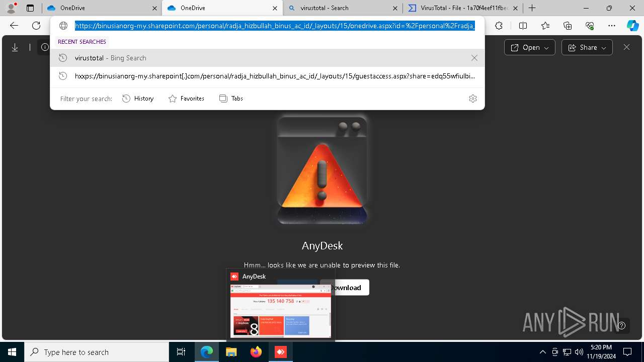This screenshot has width=644, height=362.
Task: Click the Download button
Action: pyautogui.click(x=345, y=288)
